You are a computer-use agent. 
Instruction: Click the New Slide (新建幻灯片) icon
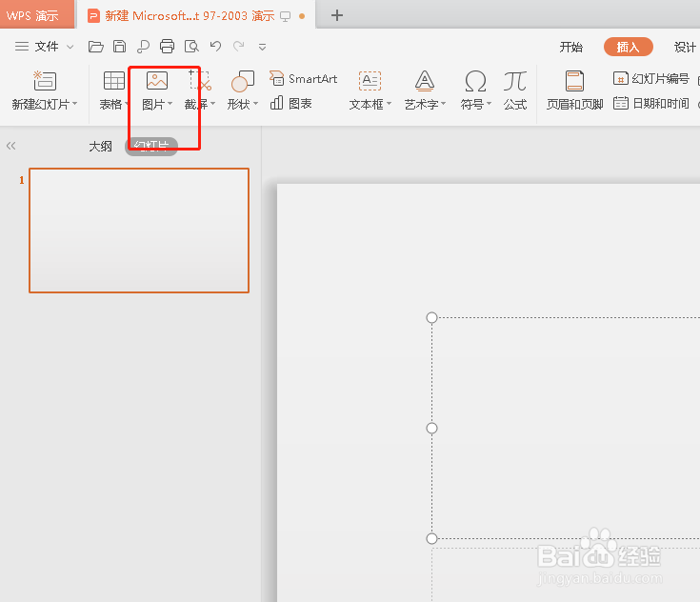click(45, 81)
